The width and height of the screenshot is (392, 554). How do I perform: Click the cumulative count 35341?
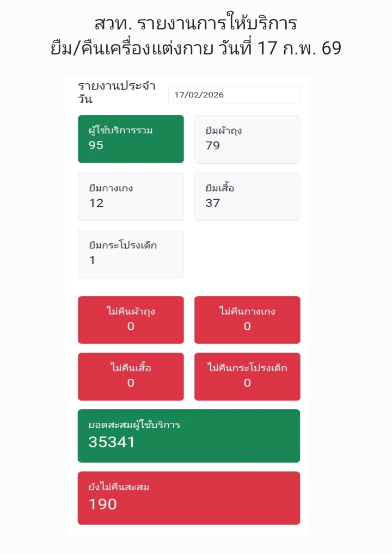tap(112, 442)
